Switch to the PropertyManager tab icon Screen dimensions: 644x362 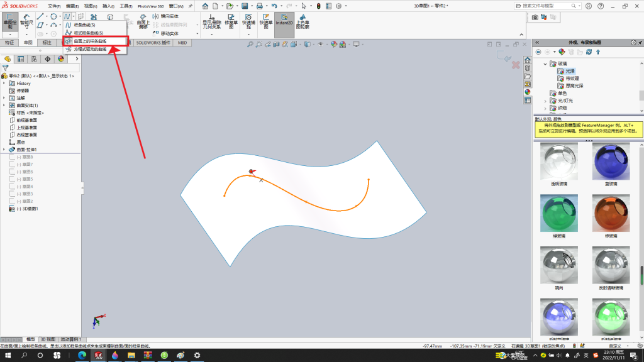(x=21, y=59)
